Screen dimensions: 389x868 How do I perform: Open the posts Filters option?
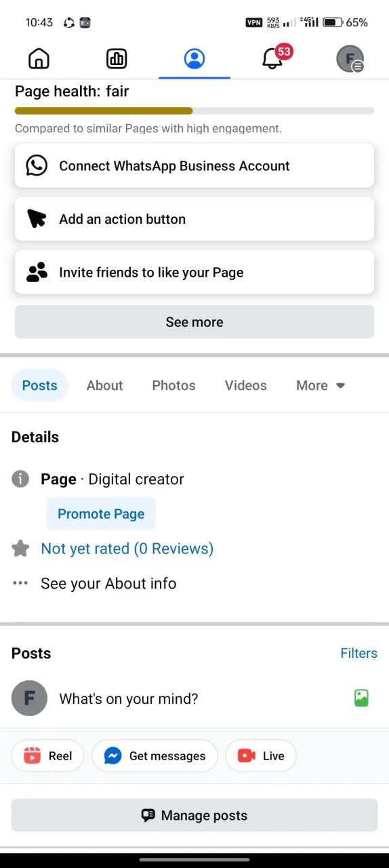pyautogui.click(x=359, y=654)
